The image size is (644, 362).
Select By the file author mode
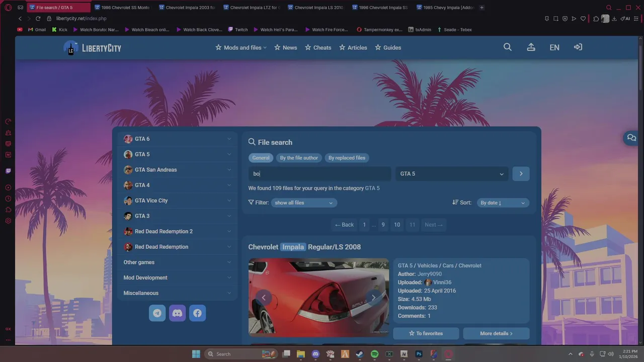[299, 158]
